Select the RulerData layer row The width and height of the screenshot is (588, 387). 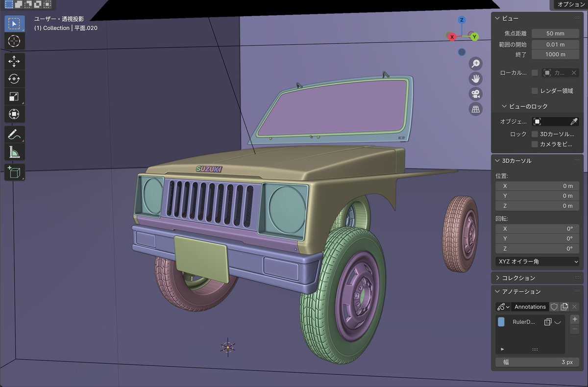coord(530,322)
